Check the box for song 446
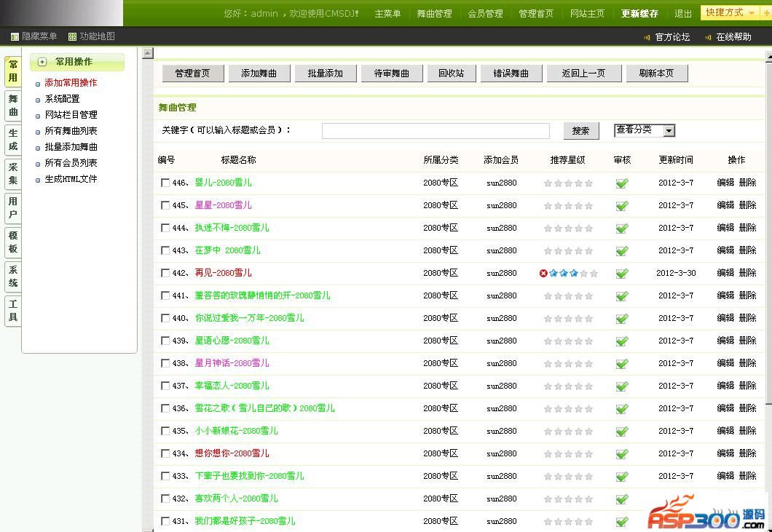772x532 pixels. [x=165, y=183]
